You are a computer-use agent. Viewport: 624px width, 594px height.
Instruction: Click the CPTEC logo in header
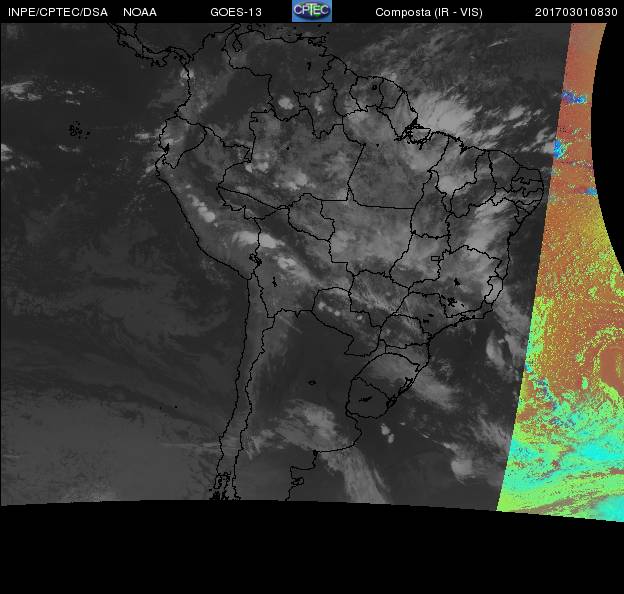pyautogui.click(x=312, y=11)
